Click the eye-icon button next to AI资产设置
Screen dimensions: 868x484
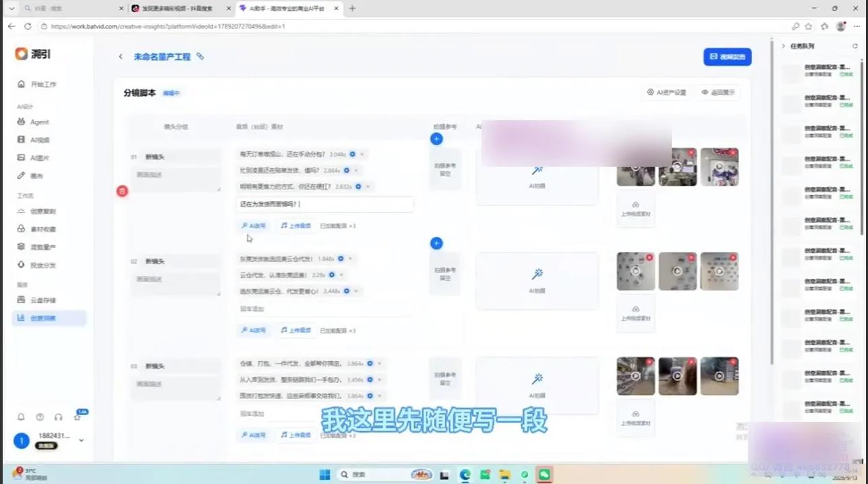click(718, 92)
